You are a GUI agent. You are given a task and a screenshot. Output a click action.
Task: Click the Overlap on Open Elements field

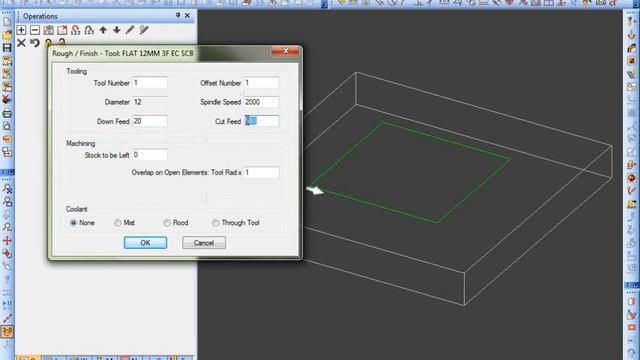[x=261, y=173]
